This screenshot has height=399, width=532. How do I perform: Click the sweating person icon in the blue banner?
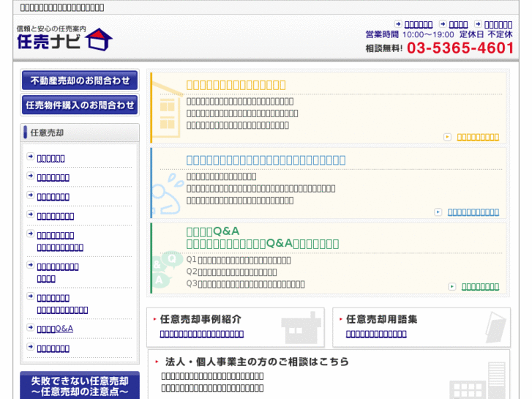[168, 192]
